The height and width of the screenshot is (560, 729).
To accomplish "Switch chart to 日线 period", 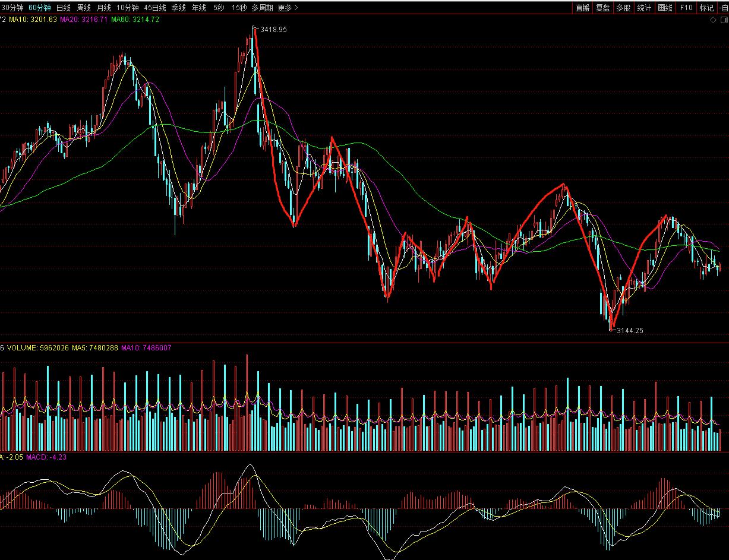I will pyautogui.click(x=63, y=8).
